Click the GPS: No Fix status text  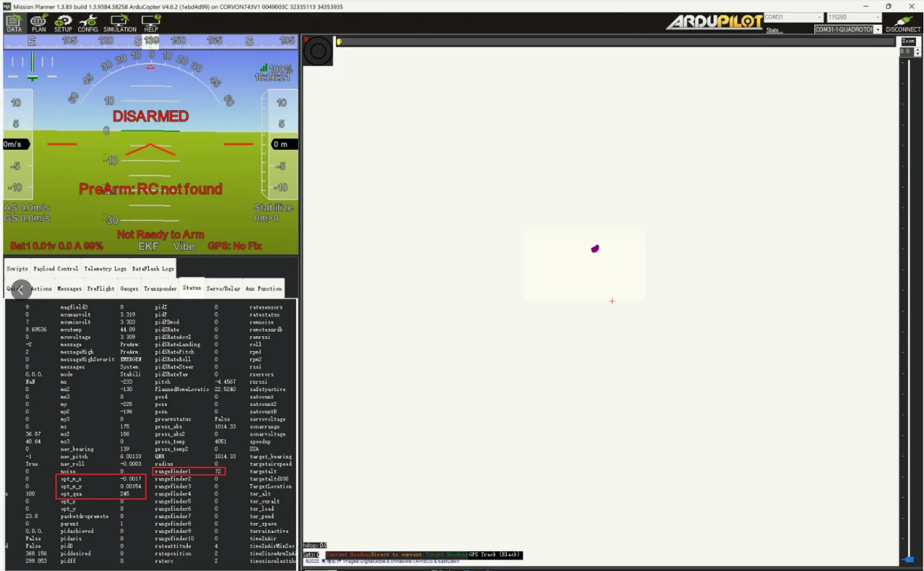coord(235,246)
